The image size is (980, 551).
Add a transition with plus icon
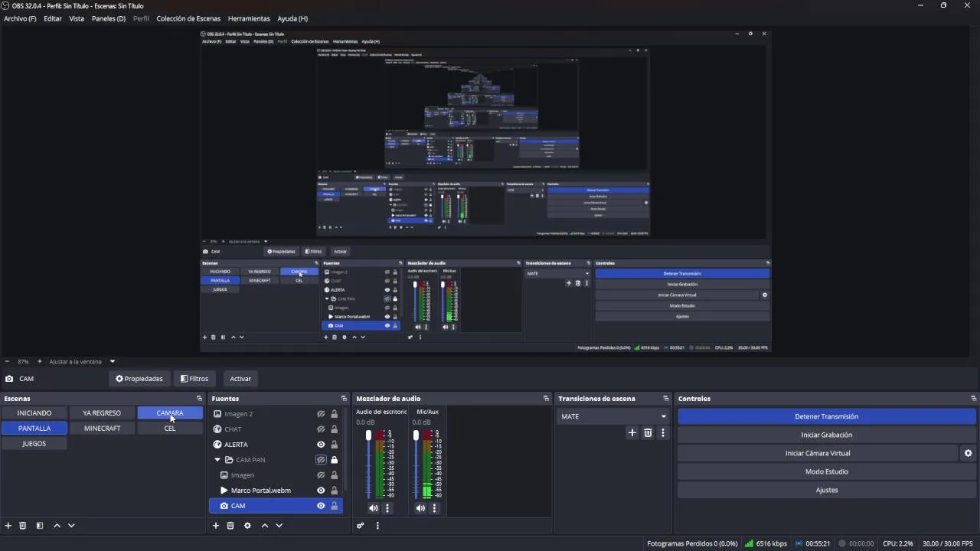point(632,433)
